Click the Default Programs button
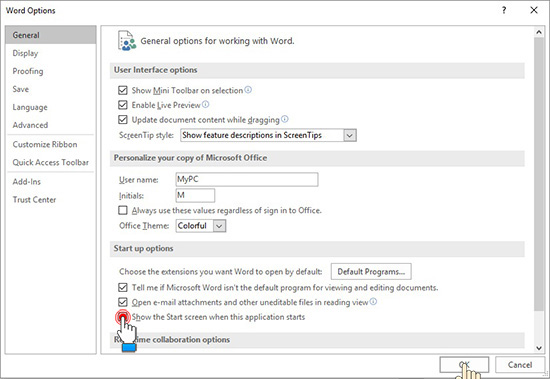This screenshot has height=379, width=550. pyautogui.click(x=371, y=272)
